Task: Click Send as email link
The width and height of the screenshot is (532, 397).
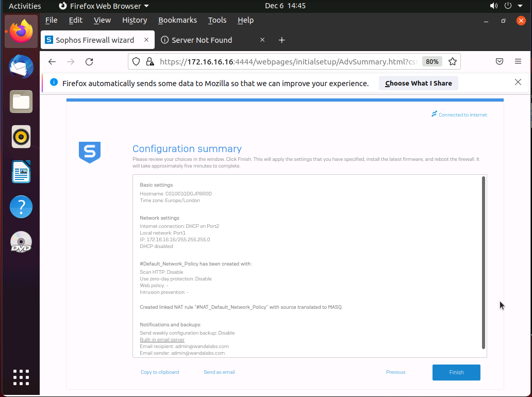Action: click(x=219, y=372)
